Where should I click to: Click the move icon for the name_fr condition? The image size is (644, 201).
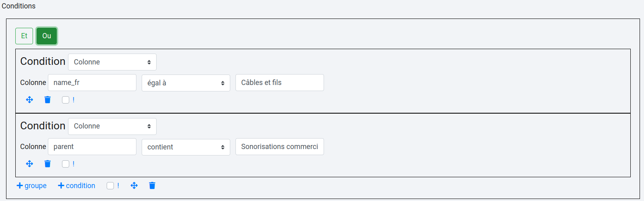(x=29, y=99)
